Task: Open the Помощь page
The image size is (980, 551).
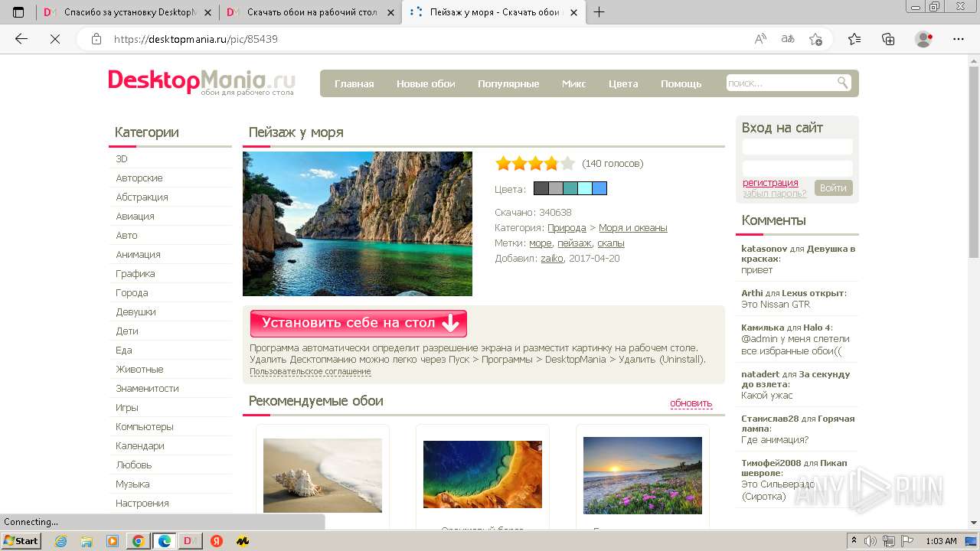Action: coord(681,83)
